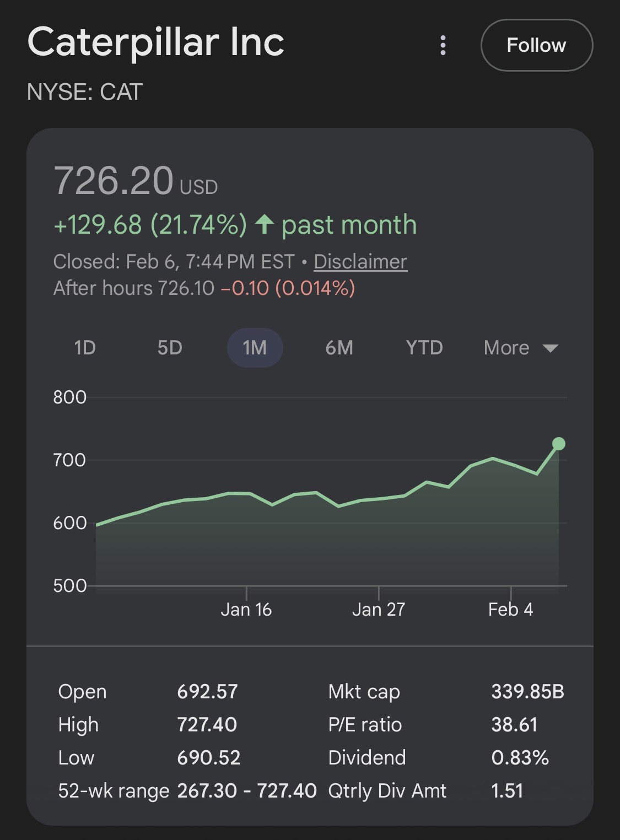Click the Dividend 0.83% value
The height and width of the screenshot is (840, 620).
click(x=520, y=757)
